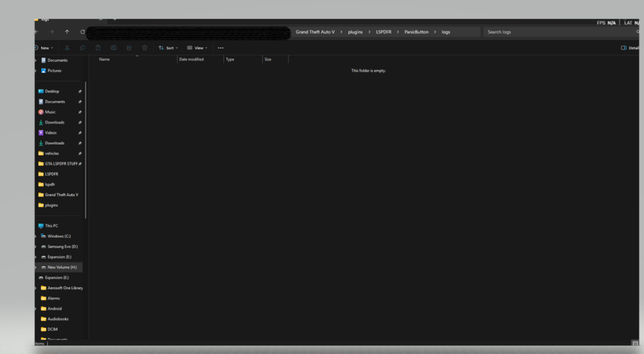This screenshot has width=644, height=354.
Task: Click the forward navigation arrow
Action: [x=52, y=32]
